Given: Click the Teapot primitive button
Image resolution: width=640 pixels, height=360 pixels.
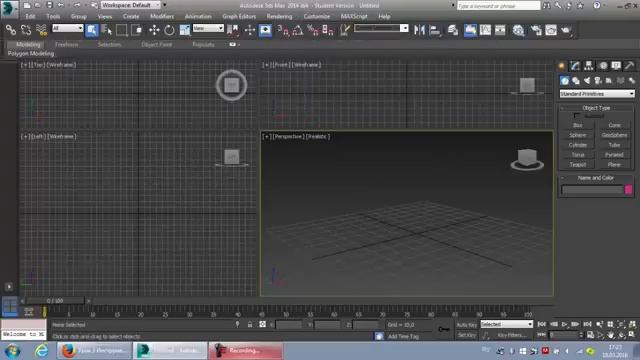Looking at the screenshot, I should coord(578,164).
